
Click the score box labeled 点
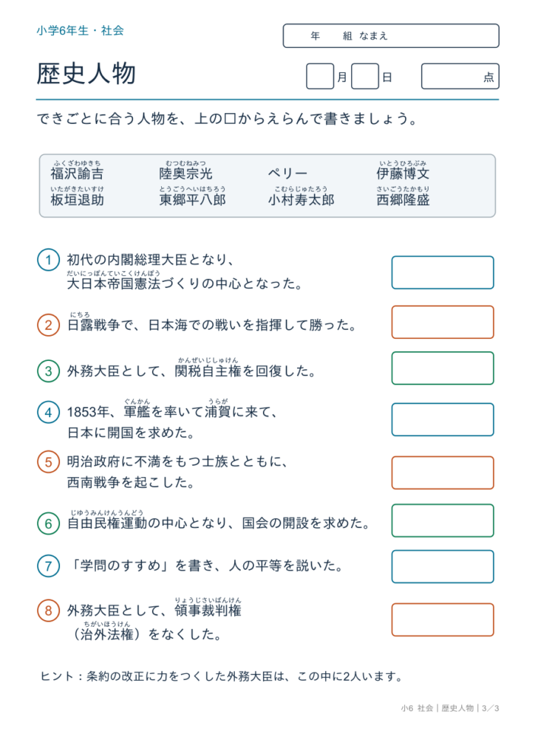point(460,76)
